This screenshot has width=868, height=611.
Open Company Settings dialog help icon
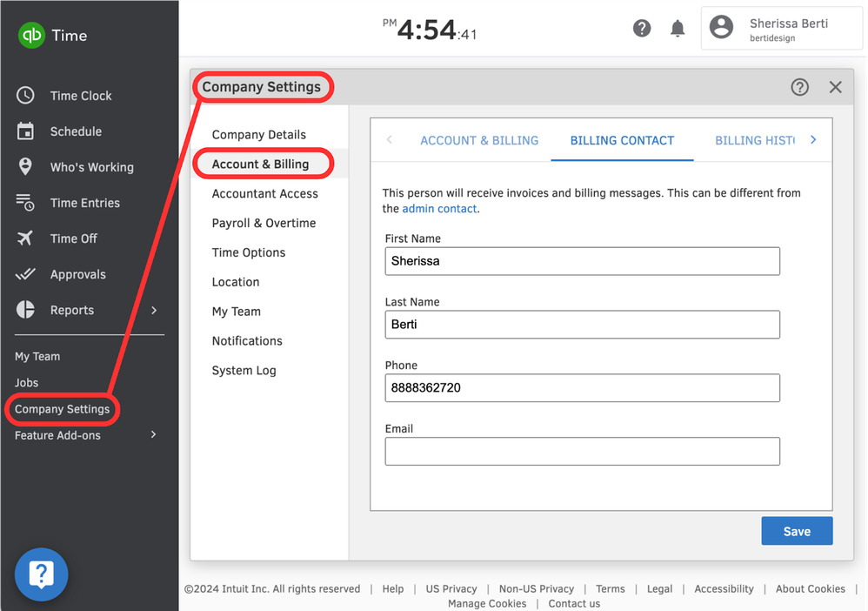click(799, 87)
